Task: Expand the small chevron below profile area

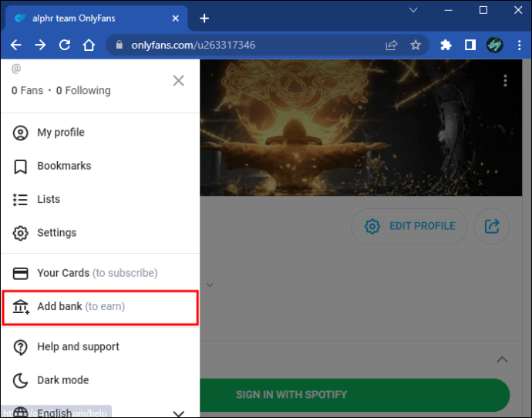Action: coord(210,285)
